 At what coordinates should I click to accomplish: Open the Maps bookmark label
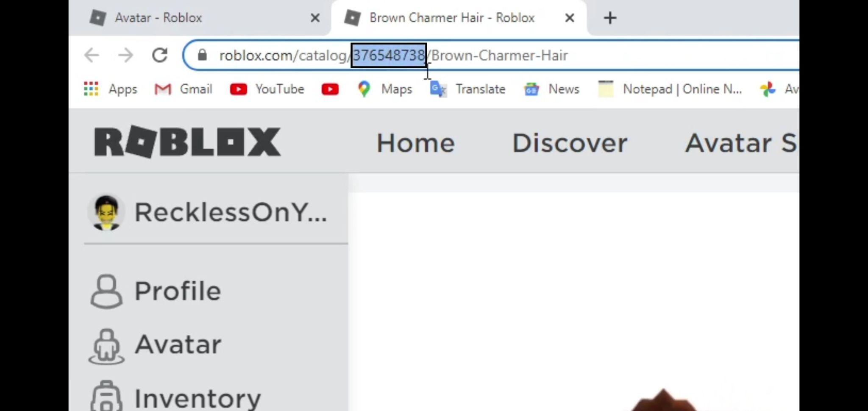397,89
